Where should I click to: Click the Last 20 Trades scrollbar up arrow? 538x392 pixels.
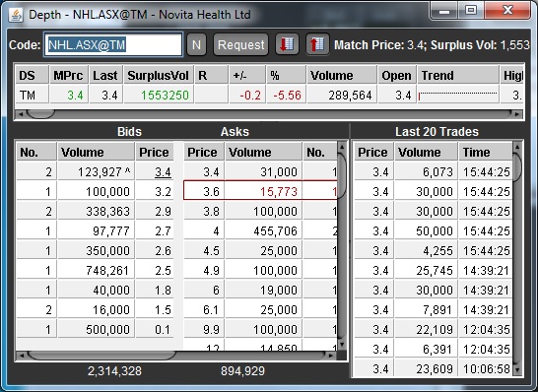[517, 148]
